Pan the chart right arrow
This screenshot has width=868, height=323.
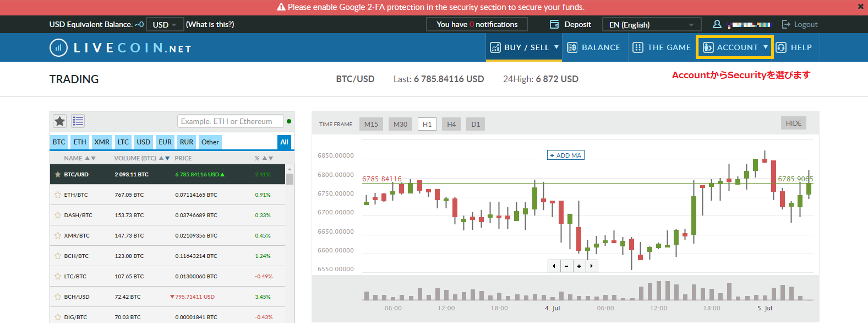tap(592, 266)
